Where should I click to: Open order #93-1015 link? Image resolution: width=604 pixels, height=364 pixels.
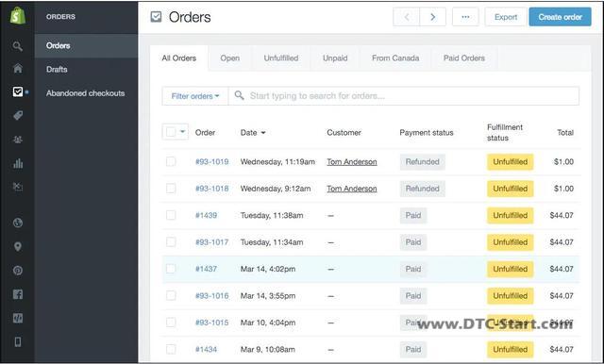point(211,323)
